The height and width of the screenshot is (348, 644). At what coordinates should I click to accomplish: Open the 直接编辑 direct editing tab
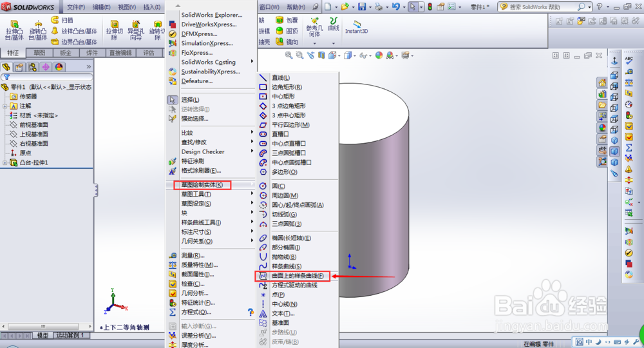120,53
